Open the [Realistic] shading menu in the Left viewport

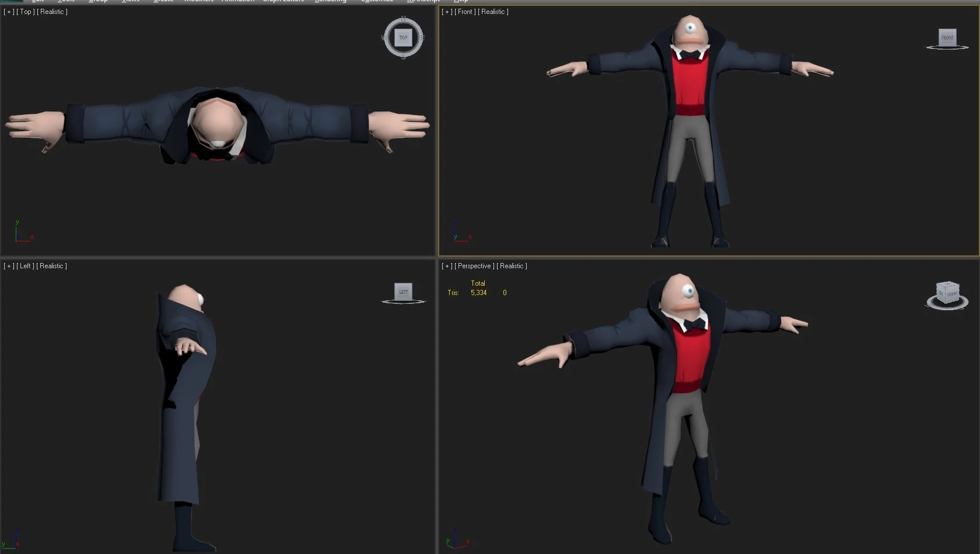coord(51,266)
